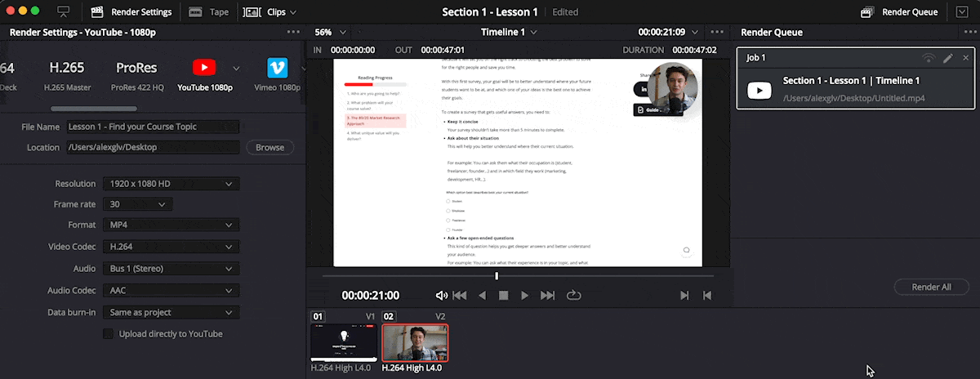980x379 pixels.
Task: Open Render Settings panel options (three dots)
Action: click(294, 32)
